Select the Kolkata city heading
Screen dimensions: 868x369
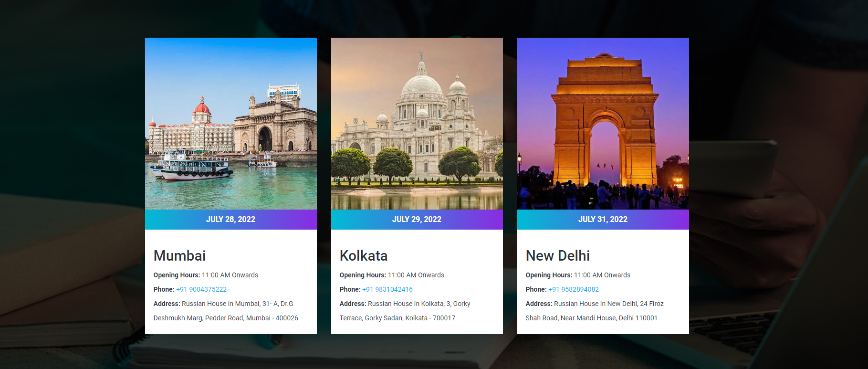pos(363,256)
